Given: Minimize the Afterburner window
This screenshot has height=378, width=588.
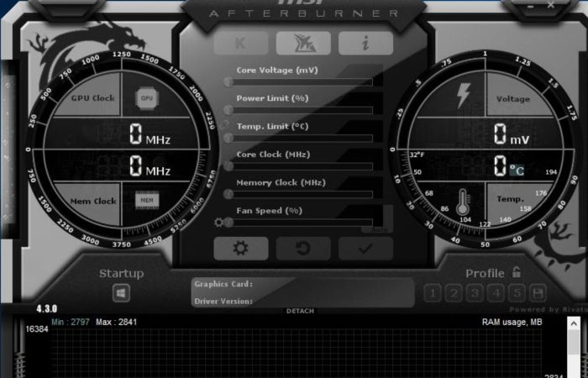Looking at the screenshot, I should tap(531, 6).
